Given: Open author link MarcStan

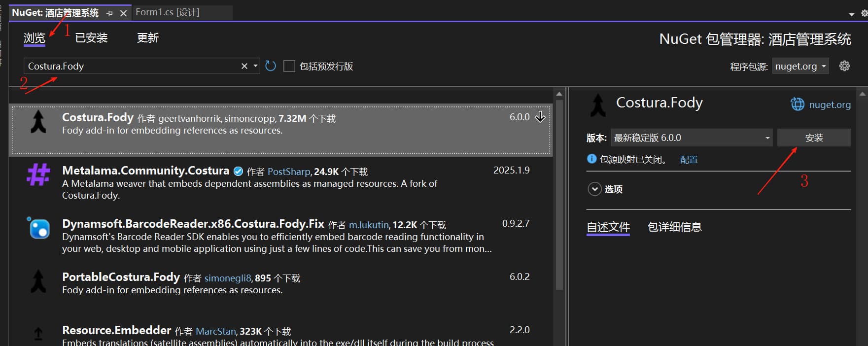Looking at the screenshot, I should (216, 331).
